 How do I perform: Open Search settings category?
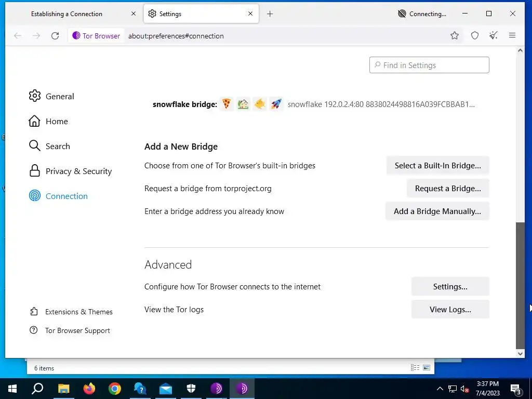coord(49,146)
